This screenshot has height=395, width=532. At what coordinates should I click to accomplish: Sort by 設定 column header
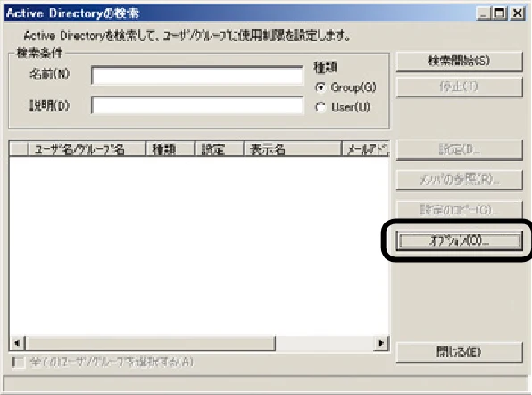(x=220, y=149)
